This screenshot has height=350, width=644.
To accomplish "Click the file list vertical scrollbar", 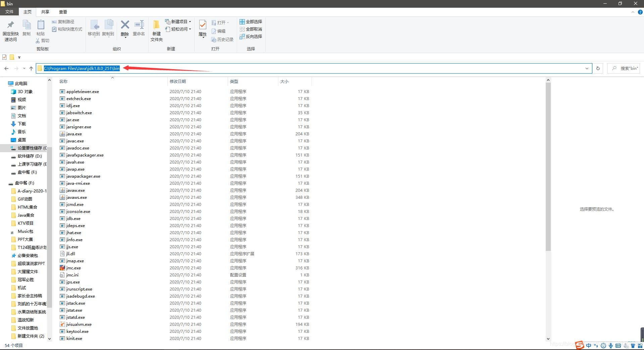I will pyautogui.click(x=548, y=167).
